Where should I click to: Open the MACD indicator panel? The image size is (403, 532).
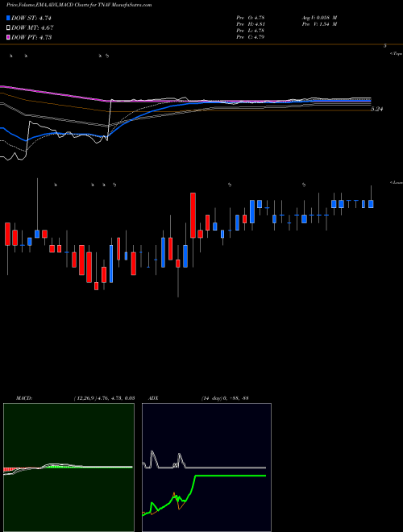pos(69,468)
